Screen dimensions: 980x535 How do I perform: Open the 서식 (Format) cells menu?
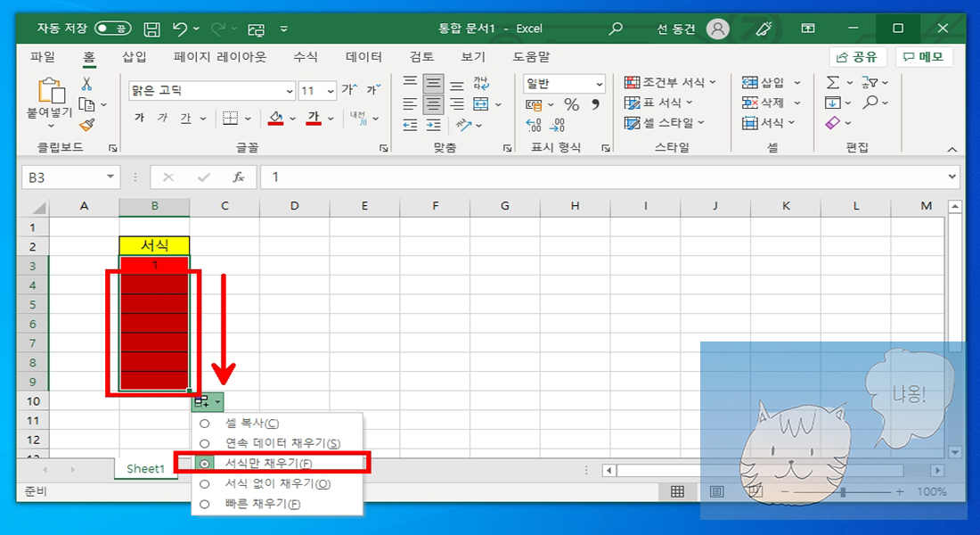click(769, 123)
